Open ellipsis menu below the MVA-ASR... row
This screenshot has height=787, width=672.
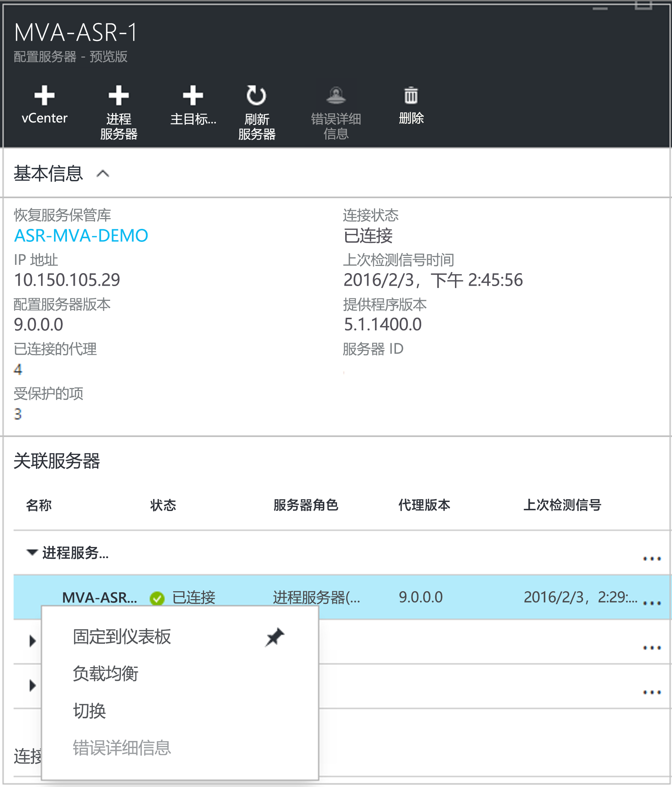click(652, 648)
